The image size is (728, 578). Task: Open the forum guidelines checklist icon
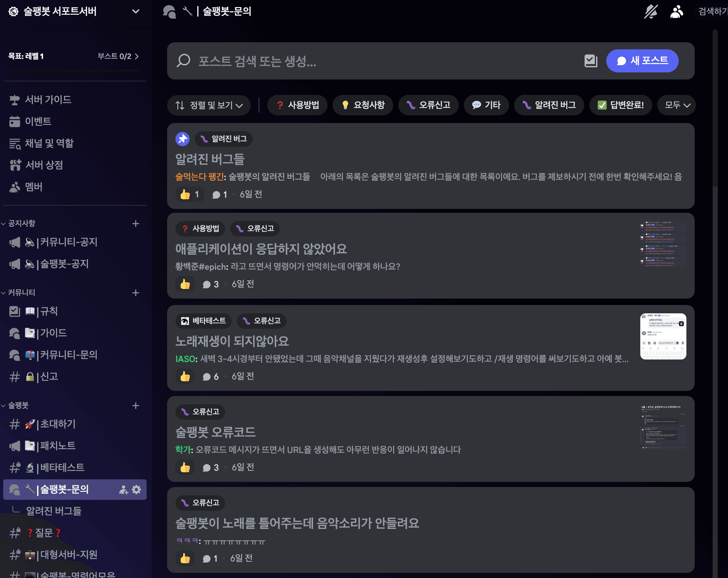pyautogui.click(x=591, y=61)
